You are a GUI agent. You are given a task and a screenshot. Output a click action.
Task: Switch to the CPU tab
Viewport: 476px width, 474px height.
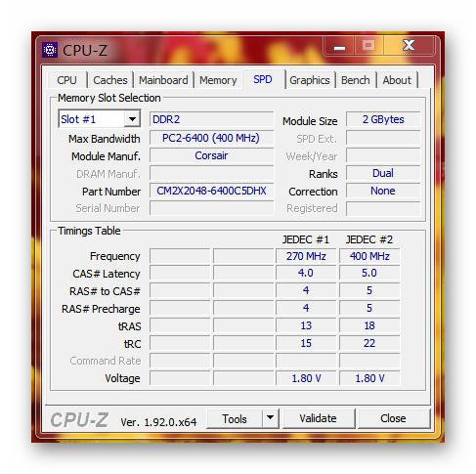66,80
